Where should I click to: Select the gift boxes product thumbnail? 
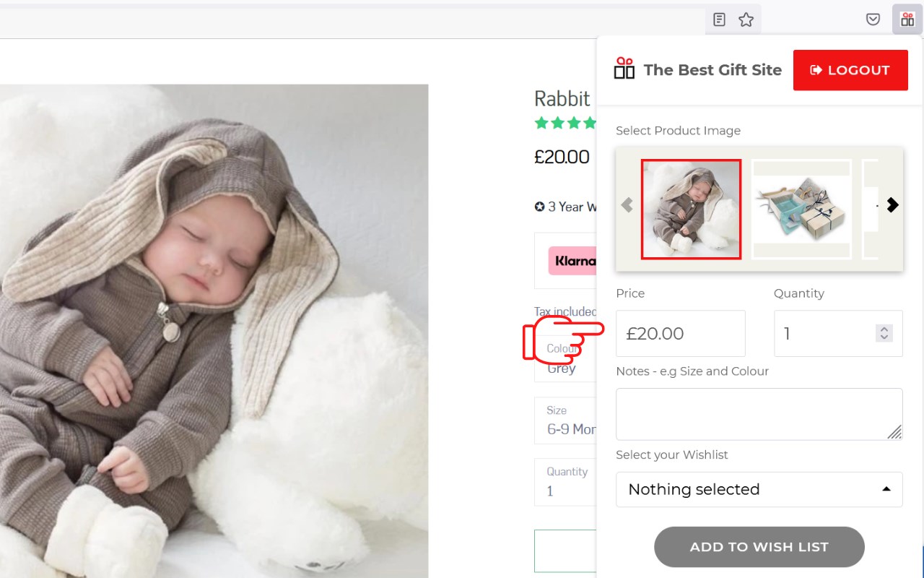point(801,209)
